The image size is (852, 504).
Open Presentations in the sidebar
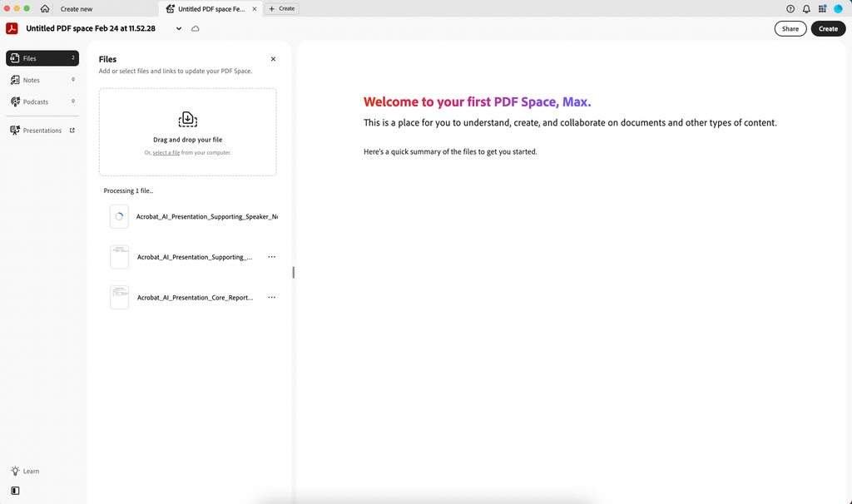[x=40, y=130]
